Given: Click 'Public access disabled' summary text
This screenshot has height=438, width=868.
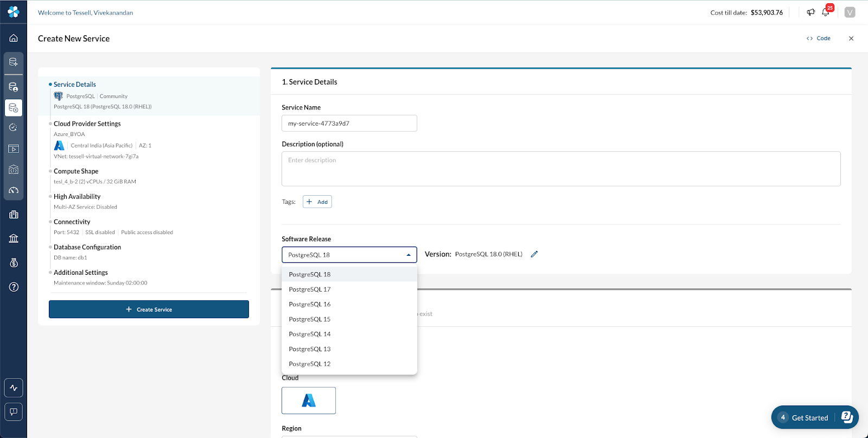Looking at the screenshot, I should pyautogui.click(x=147, y=233).
